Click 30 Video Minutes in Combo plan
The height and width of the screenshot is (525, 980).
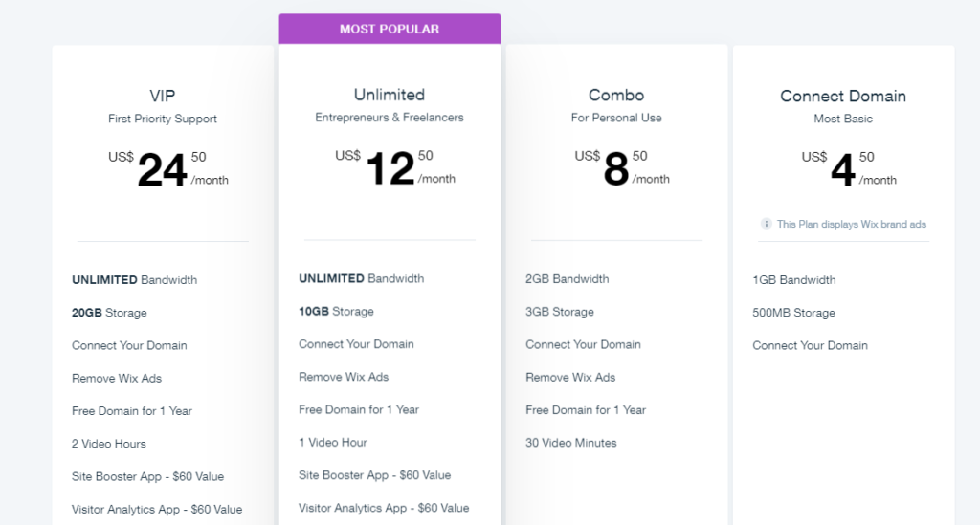pos(571,443)
